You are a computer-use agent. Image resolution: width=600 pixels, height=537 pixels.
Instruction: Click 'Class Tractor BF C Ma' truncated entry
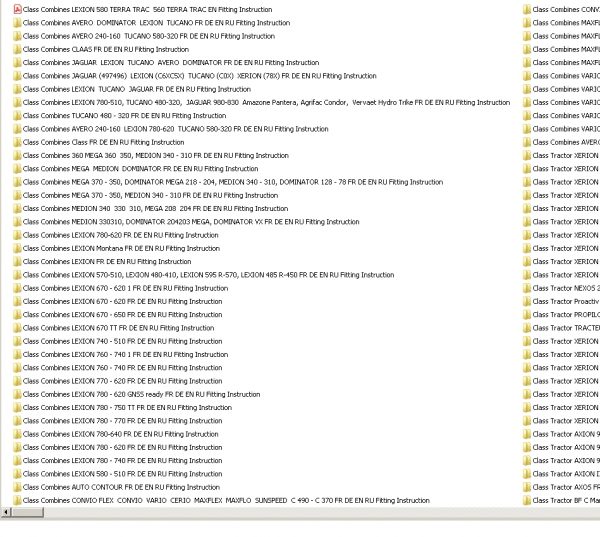566,500
